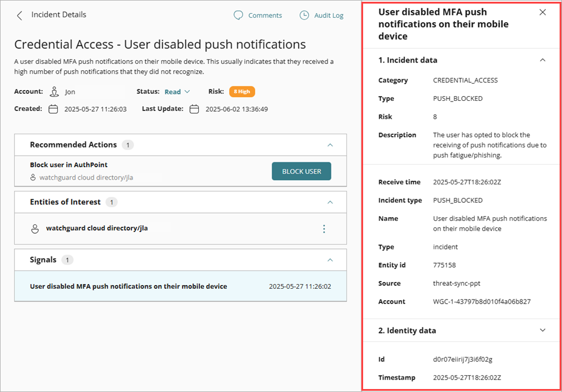Click the account person icon next to Jon
562x392 pixels.
(x=54, y=91)
